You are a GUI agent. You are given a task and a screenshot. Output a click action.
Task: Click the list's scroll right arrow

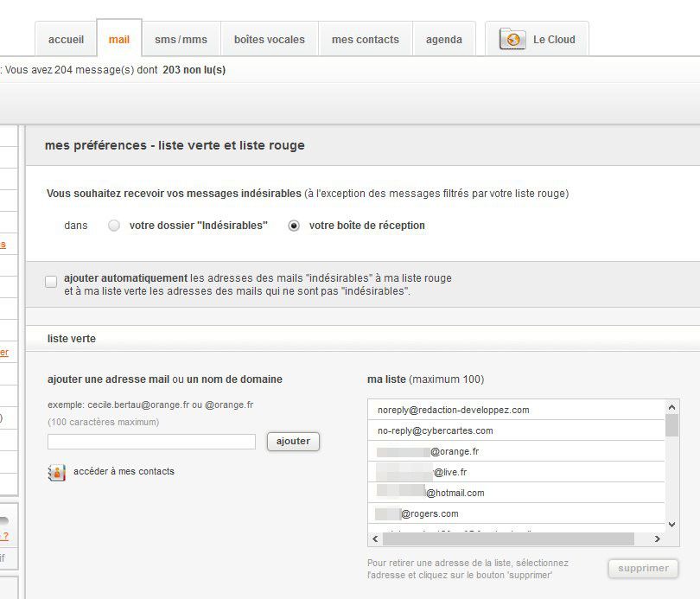(657, 538)
